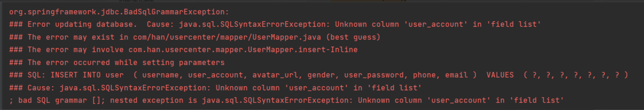The height and width of the screenshot is (110, 644).
Task: Click the "SQL:" label in the log
Action: (x=36, y=75)
